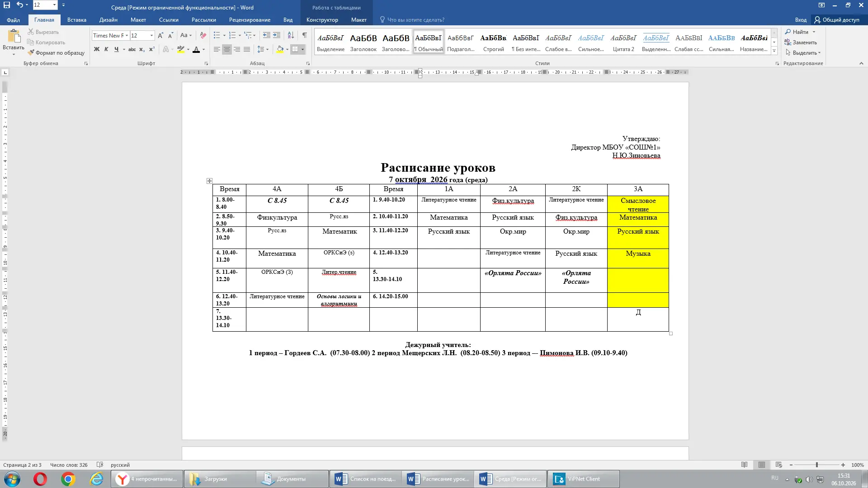Click the Increase indent icon
The width and height of the screenshot is (868, 488).
coord(277,35)
